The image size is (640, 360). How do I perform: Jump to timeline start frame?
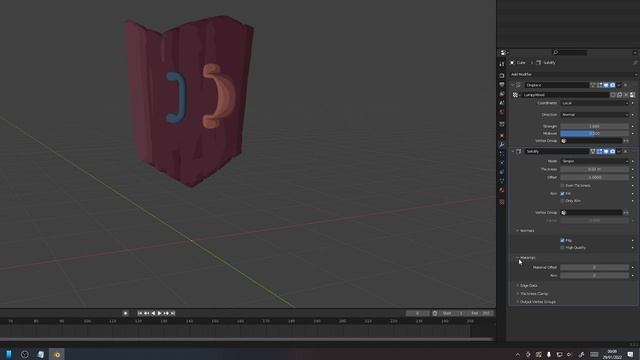tap(140, 313)
